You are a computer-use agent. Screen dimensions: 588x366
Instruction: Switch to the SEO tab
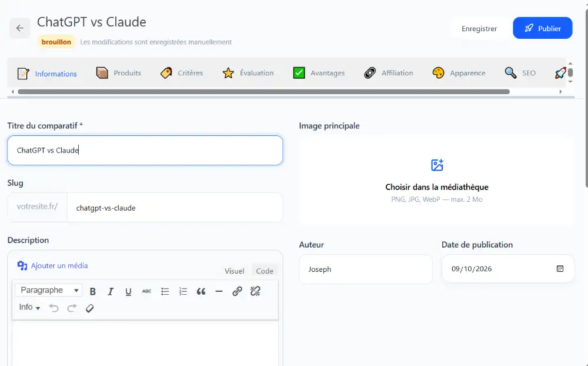pyautogui.click(x=520, y=73)
